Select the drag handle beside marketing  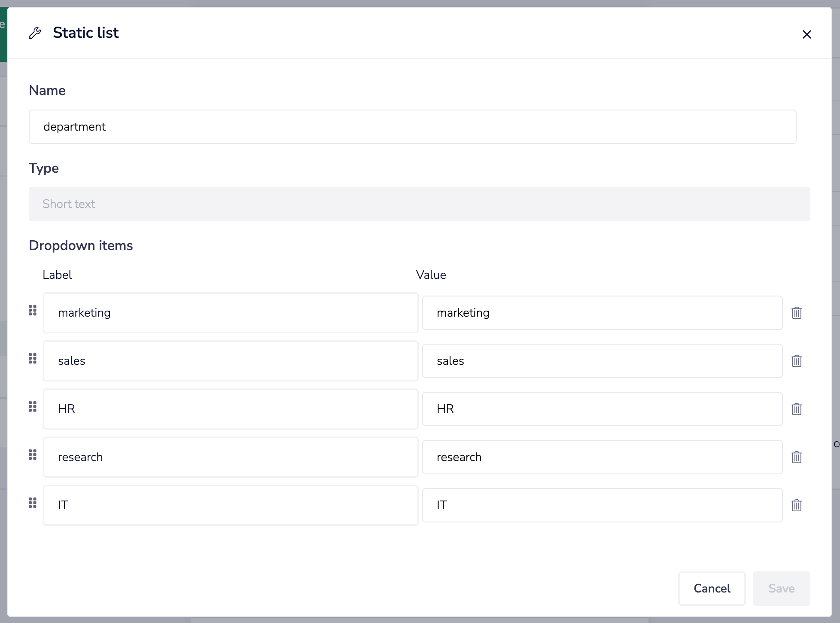pyautogui.click(x=32, y=311)
